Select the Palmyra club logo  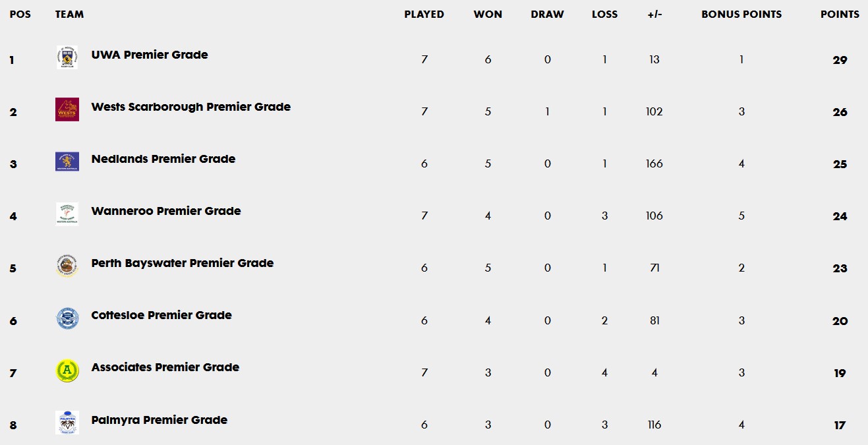click(67, 423)
